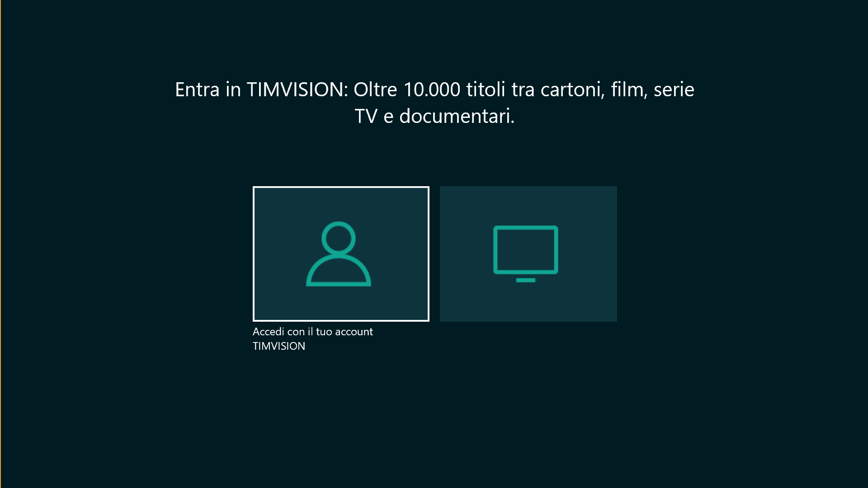Image resolution: width=868 pixels, height=488 pixels.
Task: Click the TIMVISION word below the tile
Action: (278, 346)
